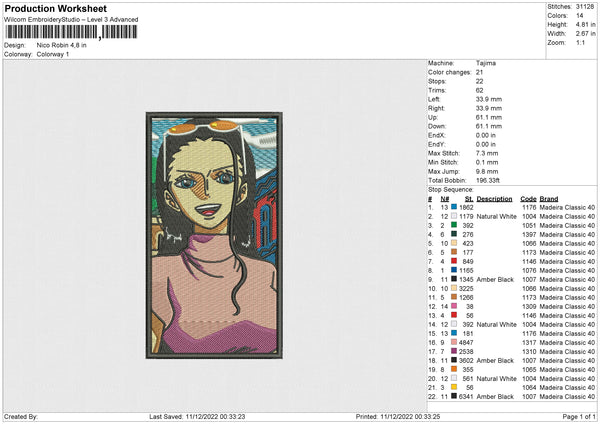Click 'Amber Black' in stop row 9
Image resolution: width=600 pixels, height=424 pixels.
click(x=495, y=279)
